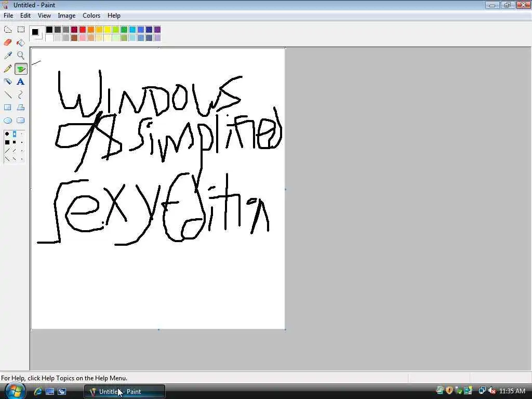Activate the Pick Color eyedropper
The image size is (532, 399).
8,55
